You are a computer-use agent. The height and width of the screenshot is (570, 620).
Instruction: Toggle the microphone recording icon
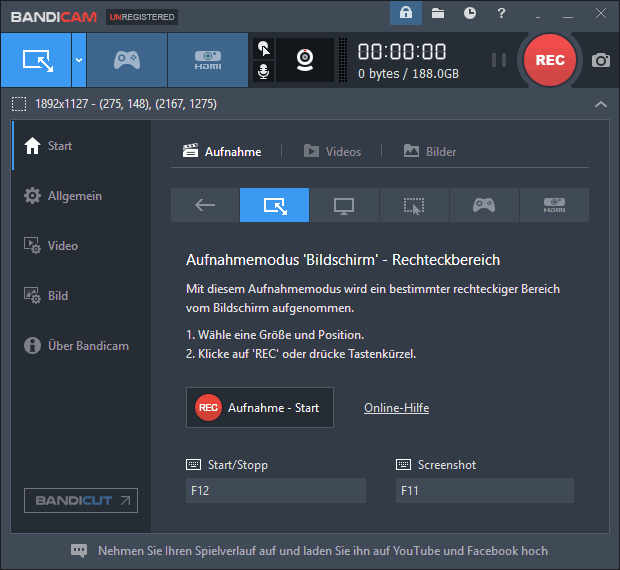pos(263,72)
